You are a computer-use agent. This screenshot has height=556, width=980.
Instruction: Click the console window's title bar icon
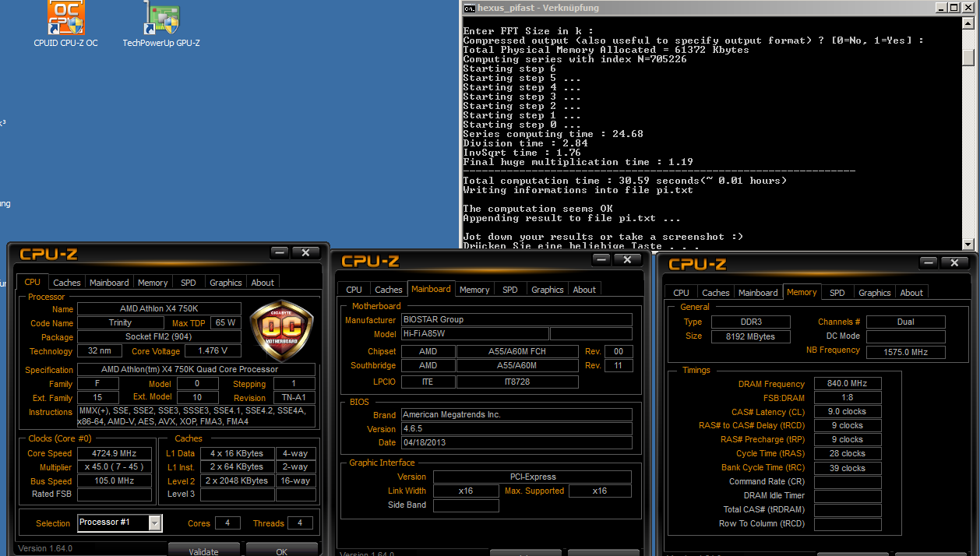[x=470, y=8]
